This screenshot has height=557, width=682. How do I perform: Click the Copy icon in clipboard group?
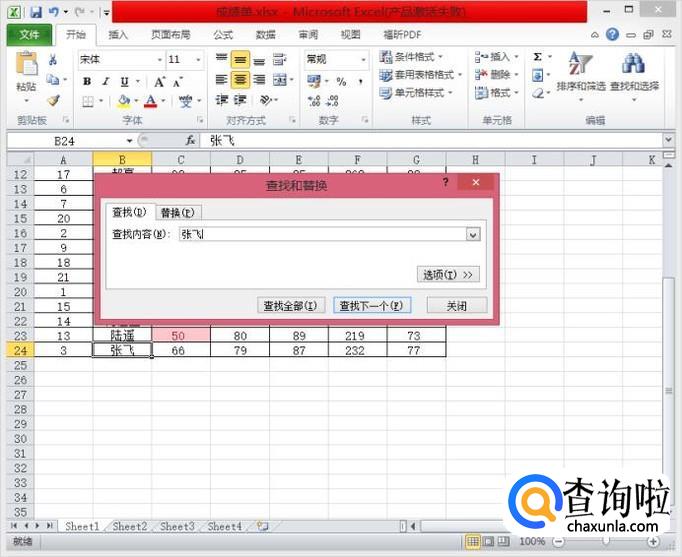(53, 80)
